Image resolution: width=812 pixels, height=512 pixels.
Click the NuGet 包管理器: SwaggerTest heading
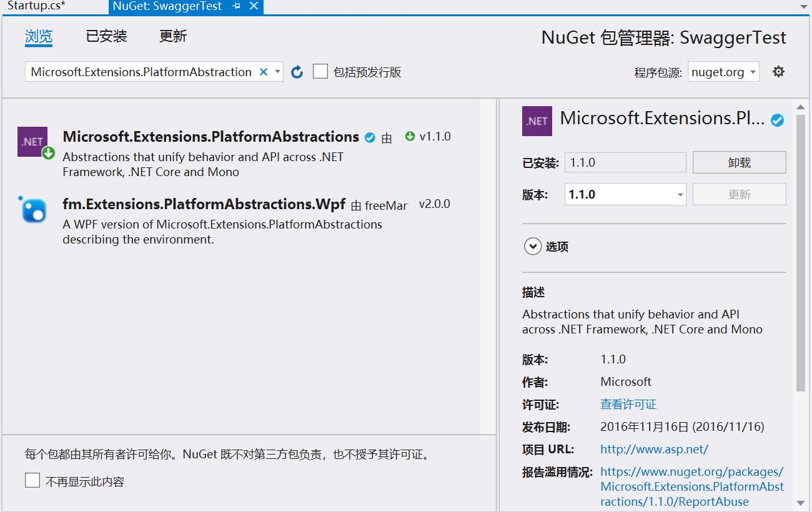pyautogui.click(x=664, y=37)
